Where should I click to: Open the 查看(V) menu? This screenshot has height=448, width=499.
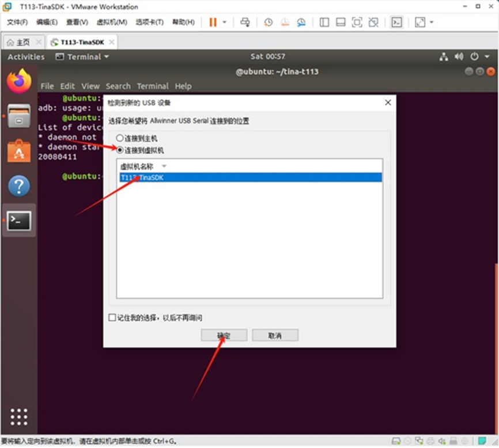[x=77, y=22]
